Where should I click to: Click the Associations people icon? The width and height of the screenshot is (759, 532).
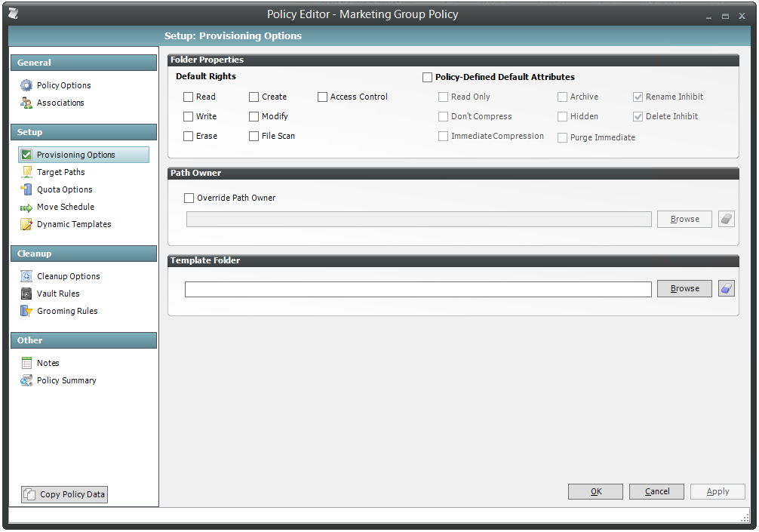[x=26, y=103]
